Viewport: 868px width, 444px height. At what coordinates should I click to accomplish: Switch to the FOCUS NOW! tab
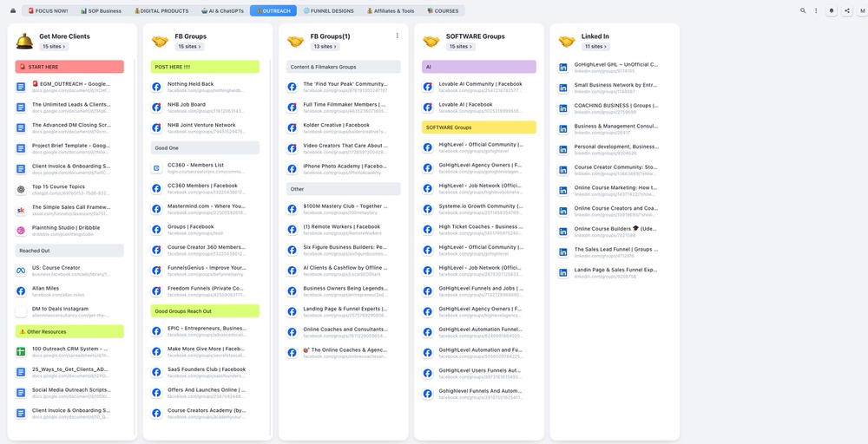[x=49, y=10]
